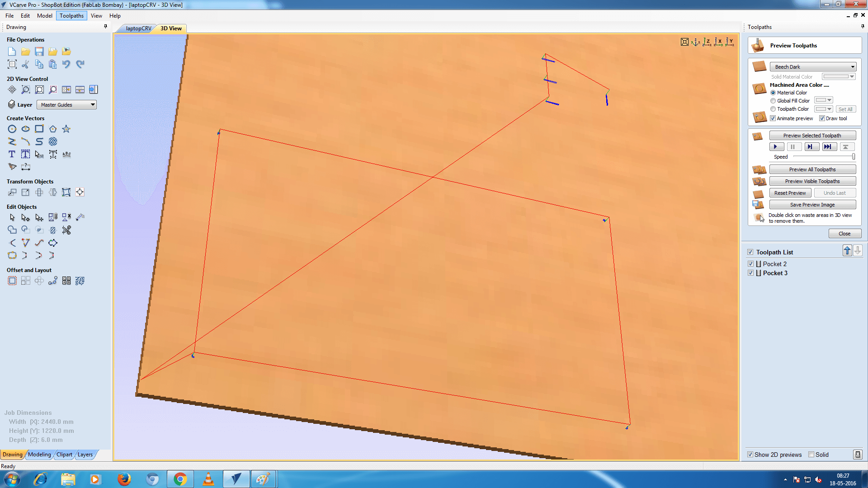The image size is (868, 488).
Task: Click the Move Selection transform tool
Action: [12, 192]
